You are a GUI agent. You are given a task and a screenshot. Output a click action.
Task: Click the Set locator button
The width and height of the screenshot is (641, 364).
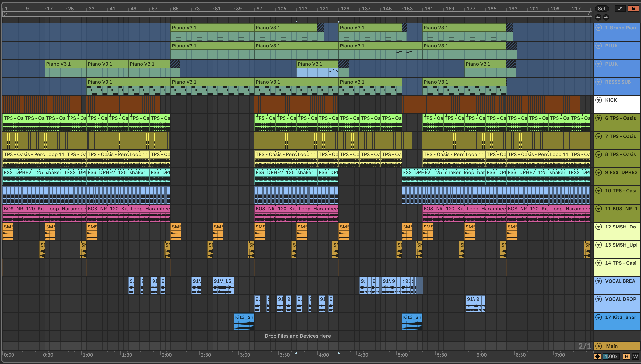602,9
